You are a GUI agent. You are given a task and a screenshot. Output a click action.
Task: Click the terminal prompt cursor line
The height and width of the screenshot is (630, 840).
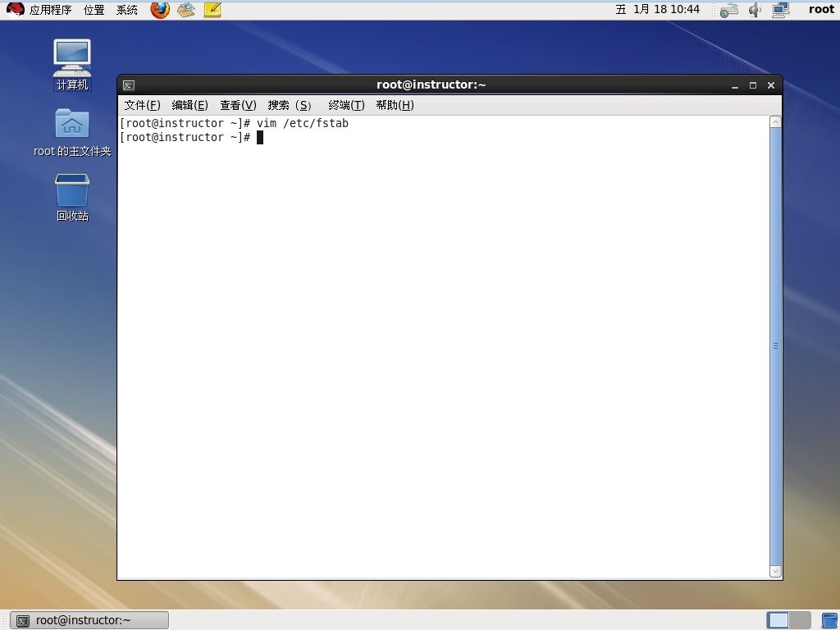coord(191,137)
